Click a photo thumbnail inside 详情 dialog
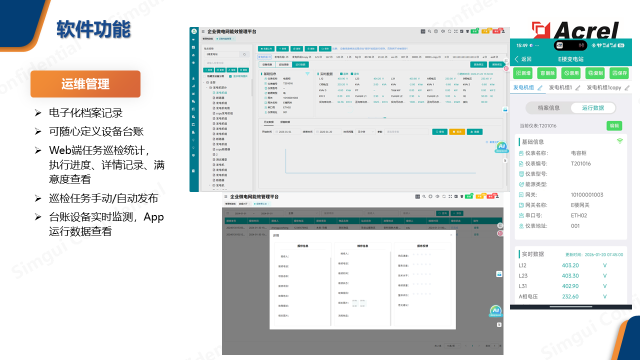 [355, 302]
